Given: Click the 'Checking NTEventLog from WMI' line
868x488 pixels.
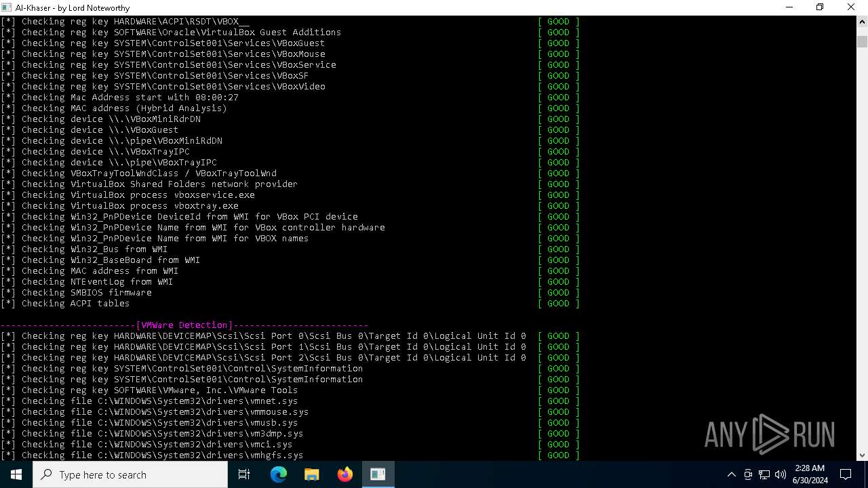Looking at the screenshot, I should click(x=87, y=282).
